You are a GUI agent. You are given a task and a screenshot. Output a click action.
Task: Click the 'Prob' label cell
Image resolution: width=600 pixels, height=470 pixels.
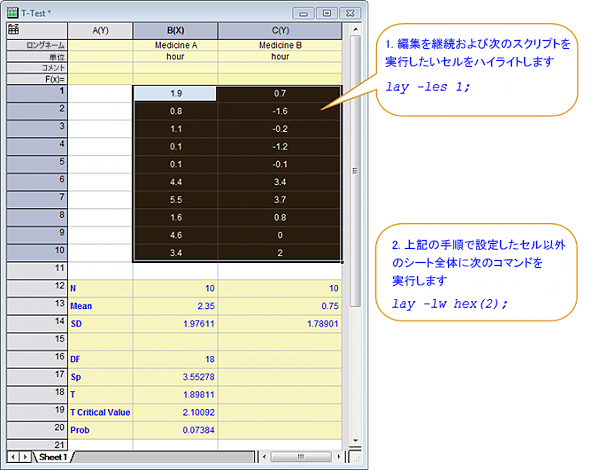click(x=100, y=430)
